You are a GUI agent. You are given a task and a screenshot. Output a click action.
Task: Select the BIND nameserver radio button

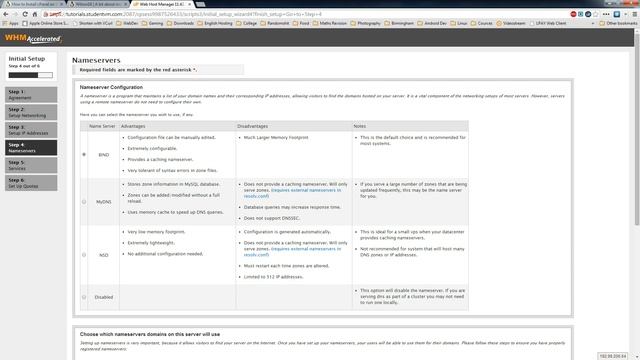[84, 155]
